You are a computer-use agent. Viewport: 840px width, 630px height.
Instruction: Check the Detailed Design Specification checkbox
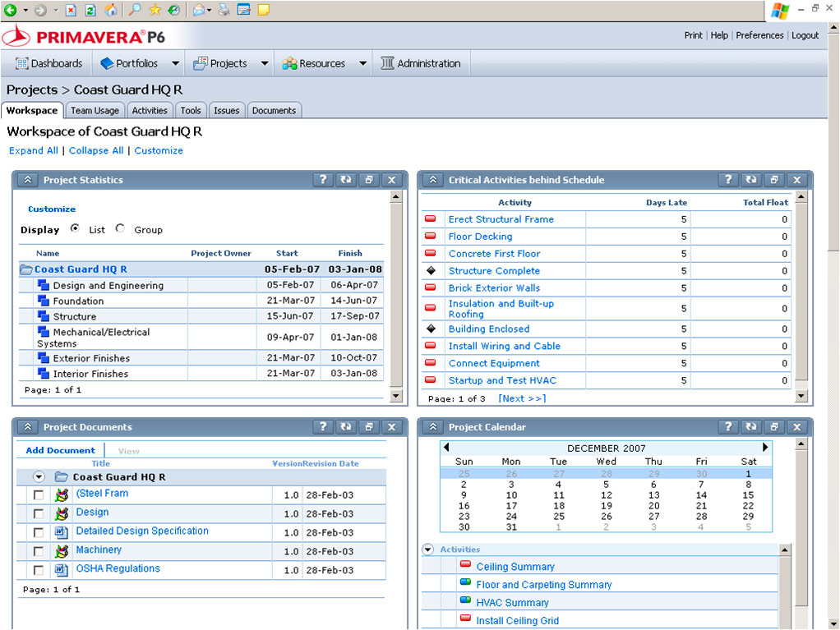coord(39,532)
